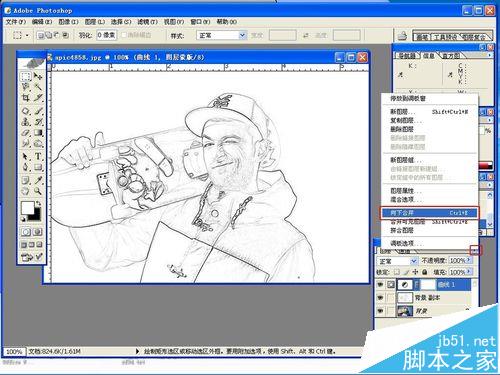
Task: Select the Eyedropper tool
Action: tap(38, 180)
